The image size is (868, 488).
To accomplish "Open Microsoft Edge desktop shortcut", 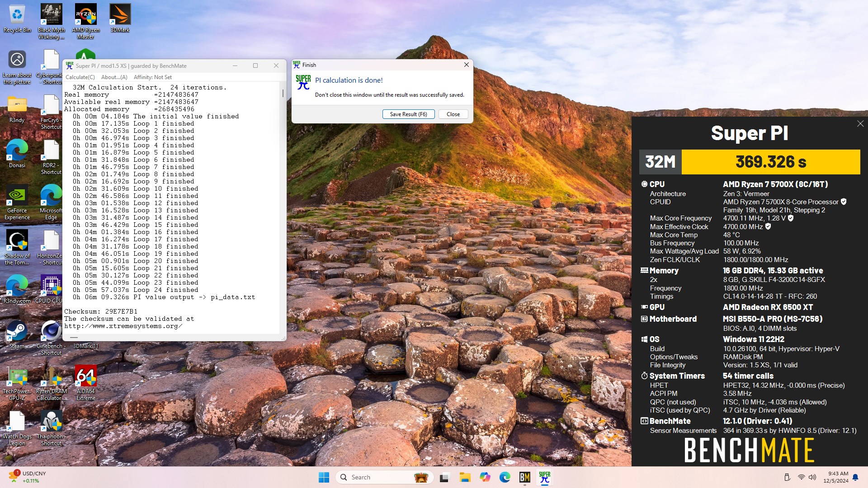I will [51, 202].
